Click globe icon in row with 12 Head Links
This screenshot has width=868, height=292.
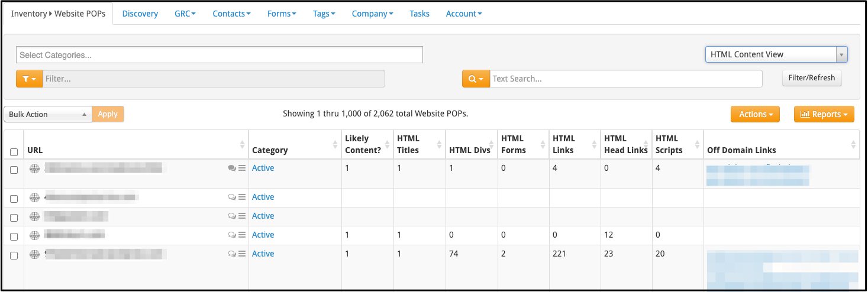pos(34,235)
